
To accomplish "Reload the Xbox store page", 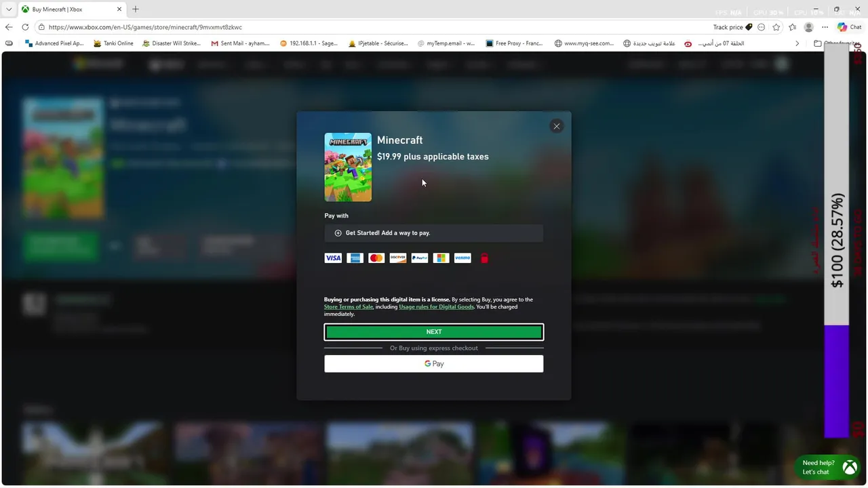I will [x=25, y=27].
